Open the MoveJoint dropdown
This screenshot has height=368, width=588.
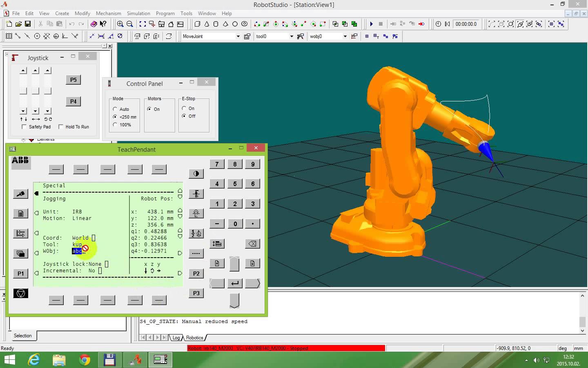pyautogui.click(x=238, y=36)
